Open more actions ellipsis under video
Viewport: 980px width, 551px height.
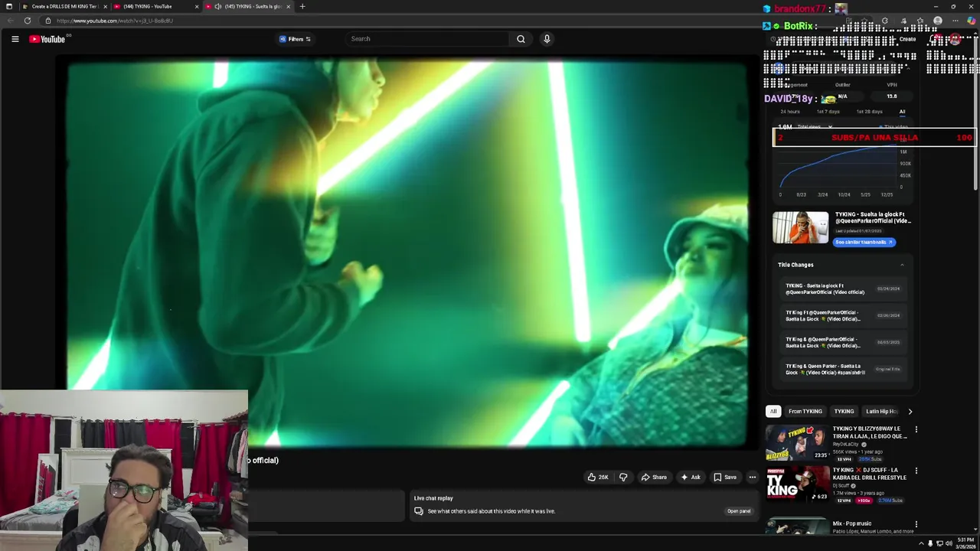(753, 478)
